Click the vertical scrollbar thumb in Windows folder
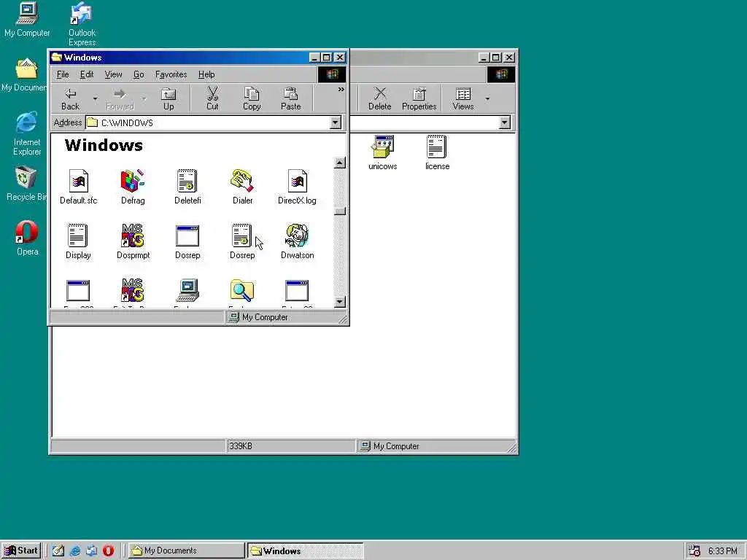The width and height of the screenshot is (747, 560). 340,211
